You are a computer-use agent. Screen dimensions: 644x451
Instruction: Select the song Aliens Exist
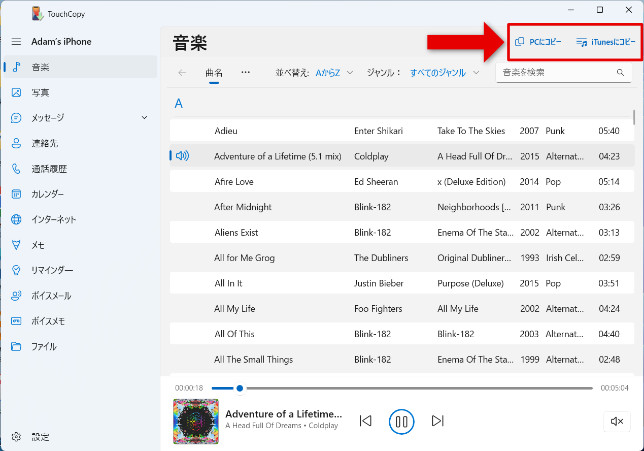pos(402,232)
